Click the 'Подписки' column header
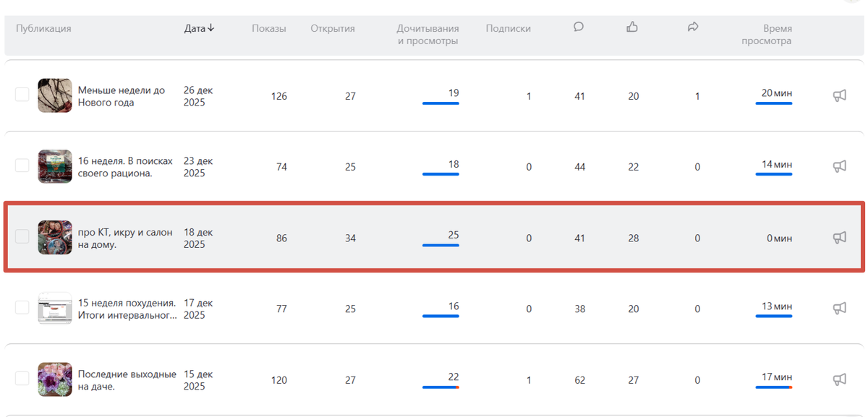The width and height of the screenshot is (868, 417). pos(509,28)
